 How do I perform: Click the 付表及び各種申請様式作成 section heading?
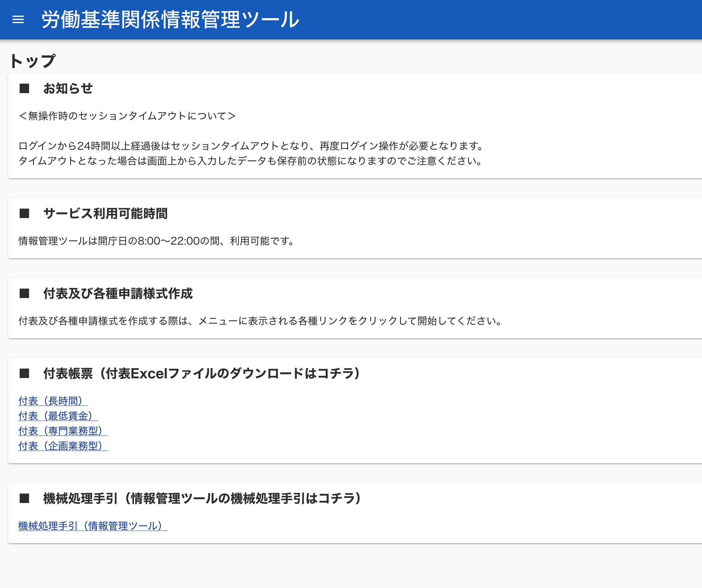(118, 293)
